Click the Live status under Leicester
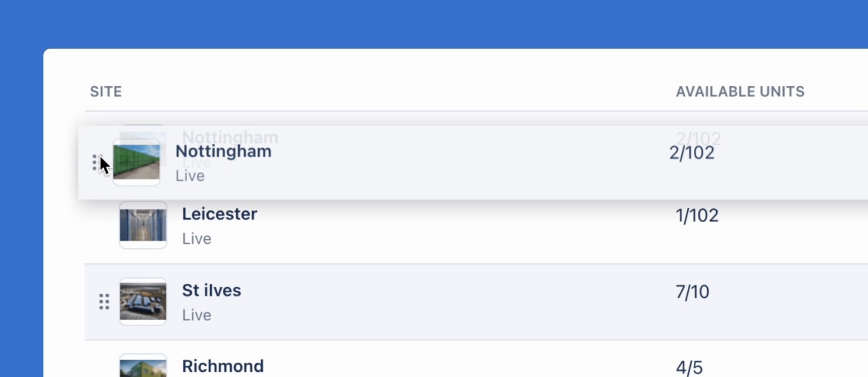Screen dimensions: 868x377 [x=196, y=239]
